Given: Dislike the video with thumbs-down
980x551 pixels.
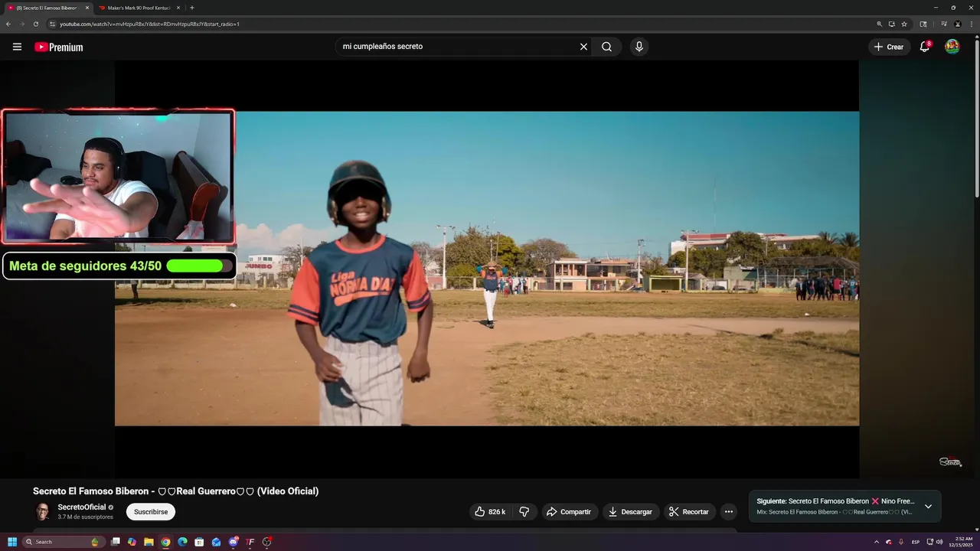Looking at the screenshot, I should (524, 511).
